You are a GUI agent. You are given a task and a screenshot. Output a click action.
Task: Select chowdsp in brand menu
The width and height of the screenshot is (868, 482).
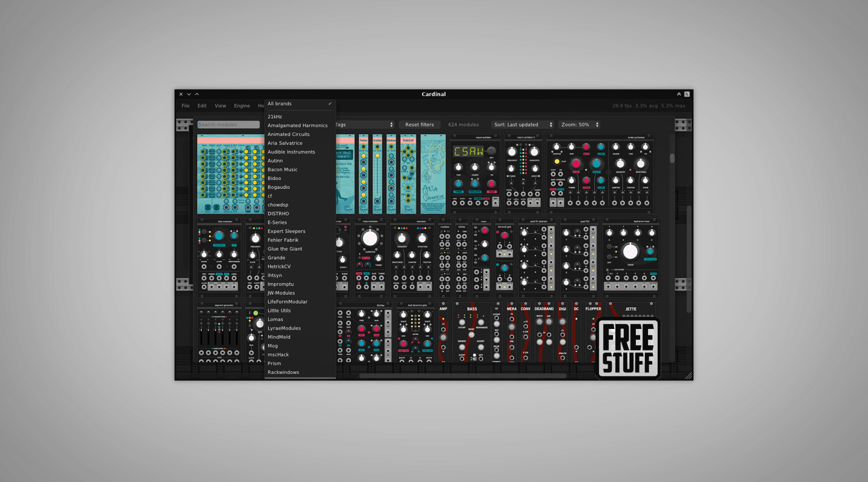300,205
